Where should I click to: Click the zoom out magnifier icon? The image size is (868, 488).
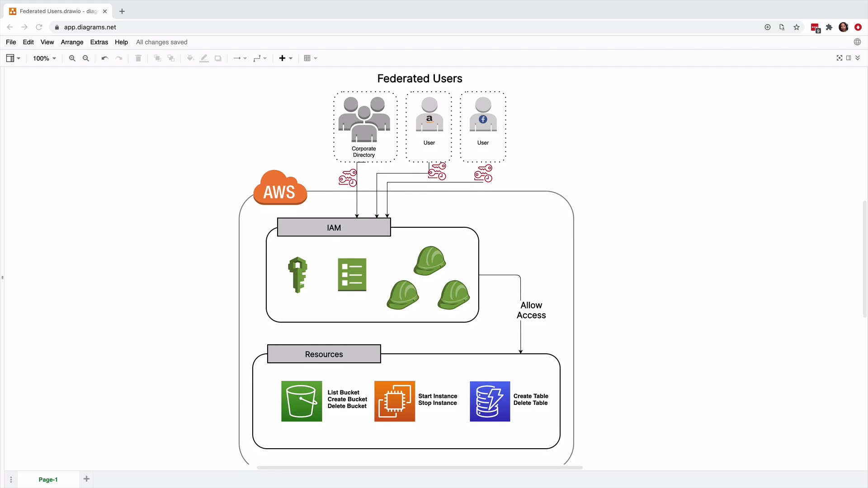pos(86,58)
